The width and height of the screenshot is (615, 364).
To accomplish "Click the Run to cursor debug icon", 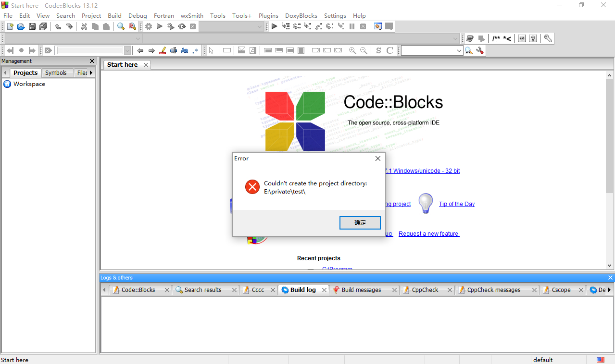I will click(285, 26).
